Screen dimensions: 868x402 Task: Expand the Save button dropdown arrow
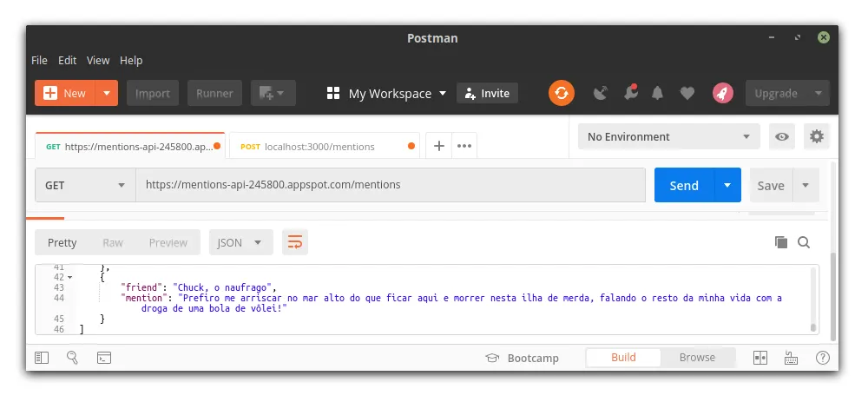806,185
